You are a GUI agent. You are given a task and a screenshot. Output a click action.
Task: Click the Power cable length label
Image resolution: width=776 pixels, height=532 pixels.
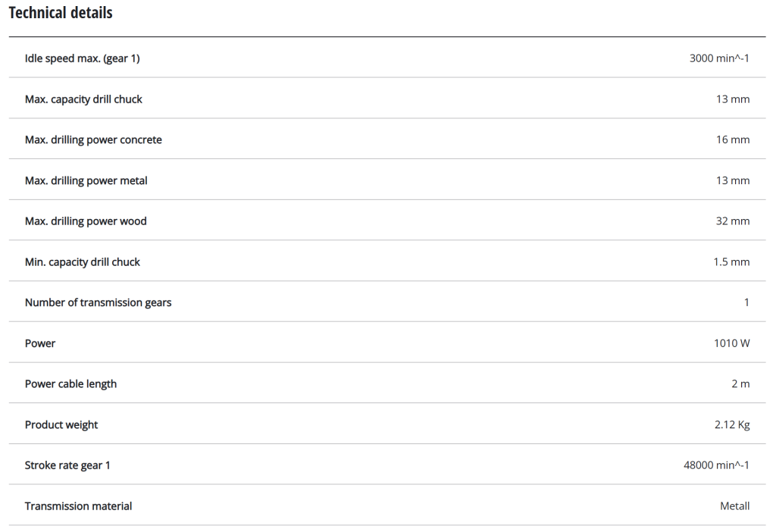(x=70, y=383)
